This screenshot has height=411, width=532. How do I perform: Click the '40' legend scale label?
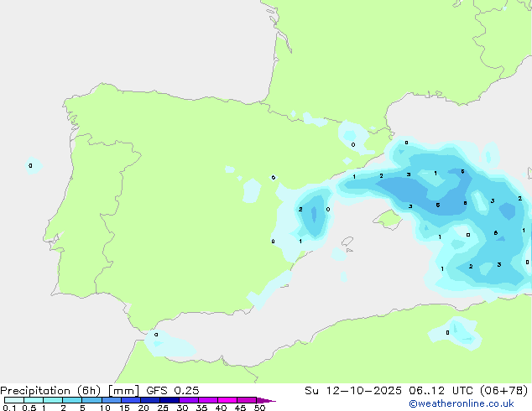[222, 408]
